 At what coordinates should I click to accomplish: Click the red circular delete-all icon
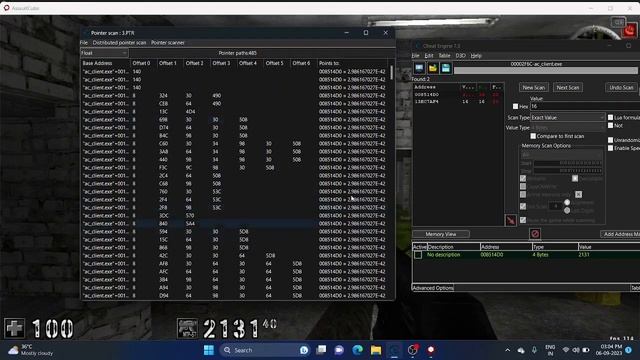[x=535, y=234]
